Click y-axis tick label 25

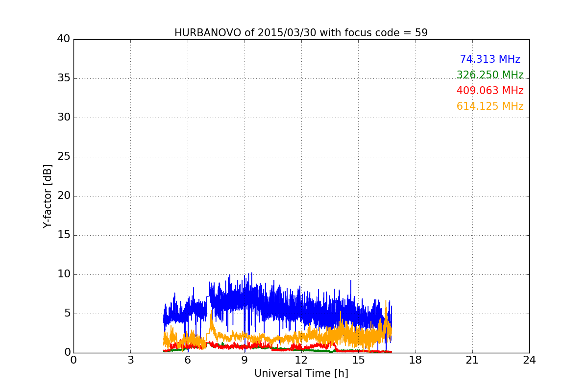point(64,157)
